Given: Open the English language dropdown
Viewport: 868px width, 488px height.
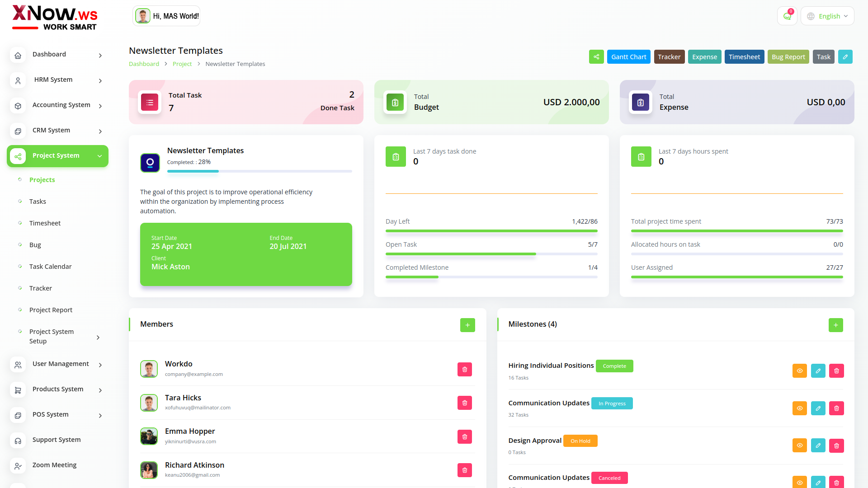Looking at the screenshot, I should click(827, 16).
